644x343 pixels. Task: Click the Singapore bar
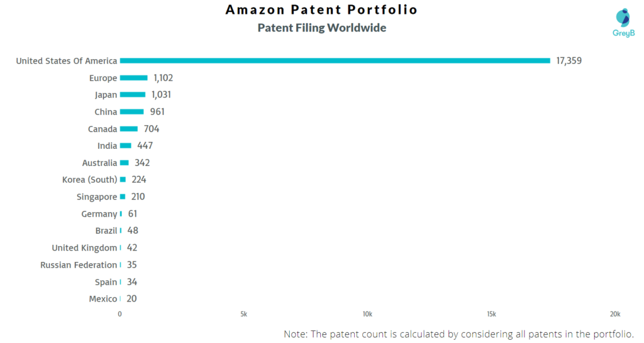(123, 197)
